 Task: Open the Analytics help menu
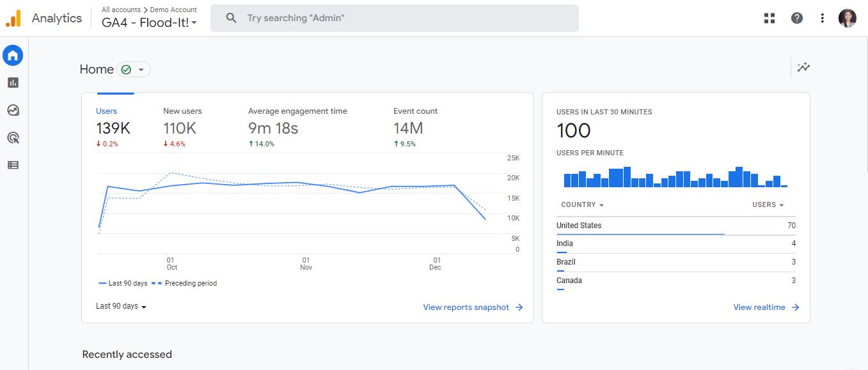click(x=796, y=18)
